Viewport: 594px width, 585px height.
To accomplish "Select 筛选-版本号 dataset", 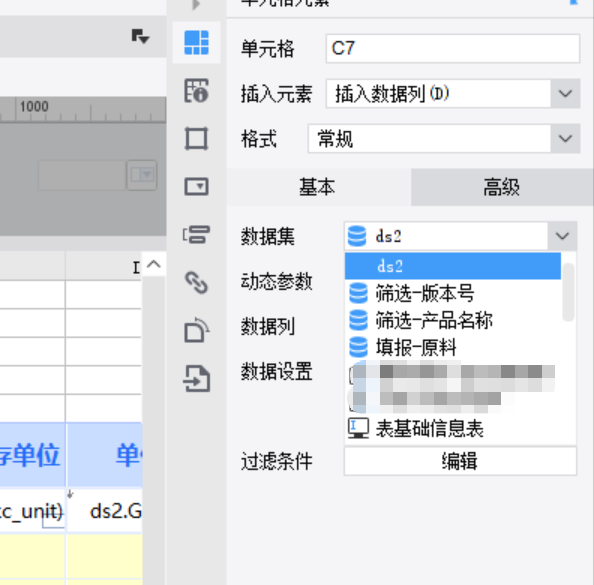I will [x=453, y=293].
